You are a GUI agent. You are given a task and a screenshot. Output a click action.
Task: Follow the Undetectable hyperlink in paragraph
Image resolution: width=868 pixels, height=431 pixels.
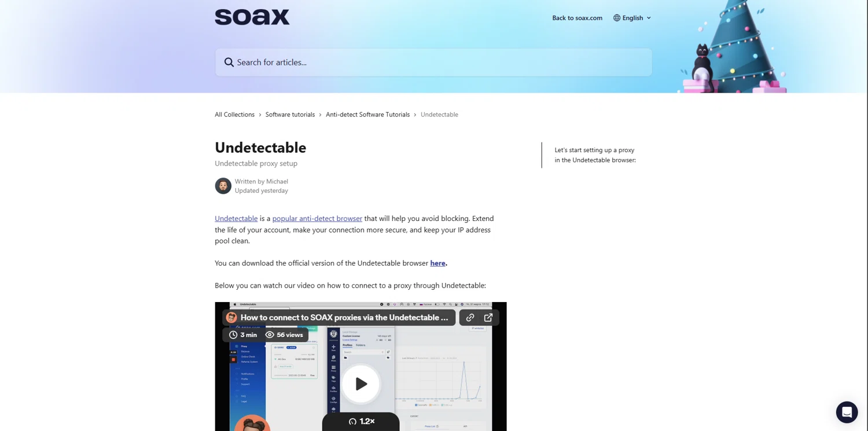[x=236, y=219]
